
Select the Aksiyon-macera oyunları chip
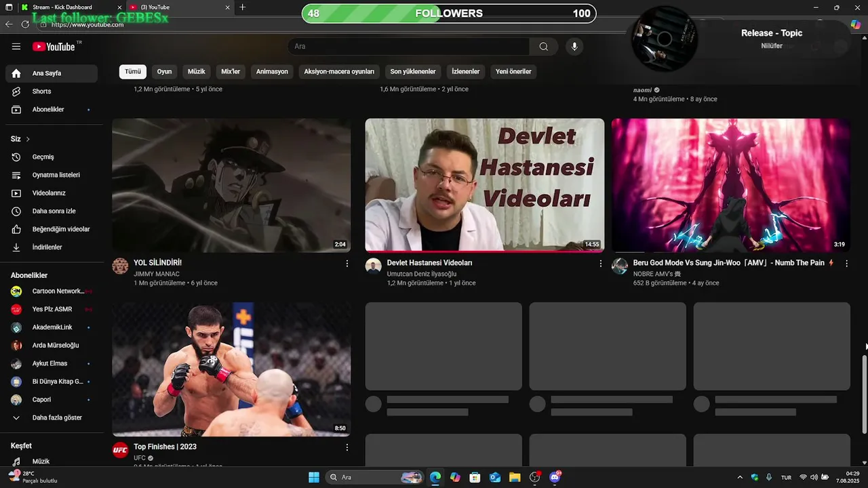[339, 72]
